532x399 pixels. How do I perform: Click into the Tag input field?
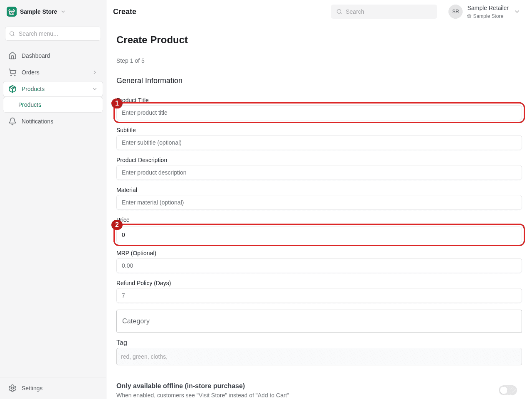point(319,357)
